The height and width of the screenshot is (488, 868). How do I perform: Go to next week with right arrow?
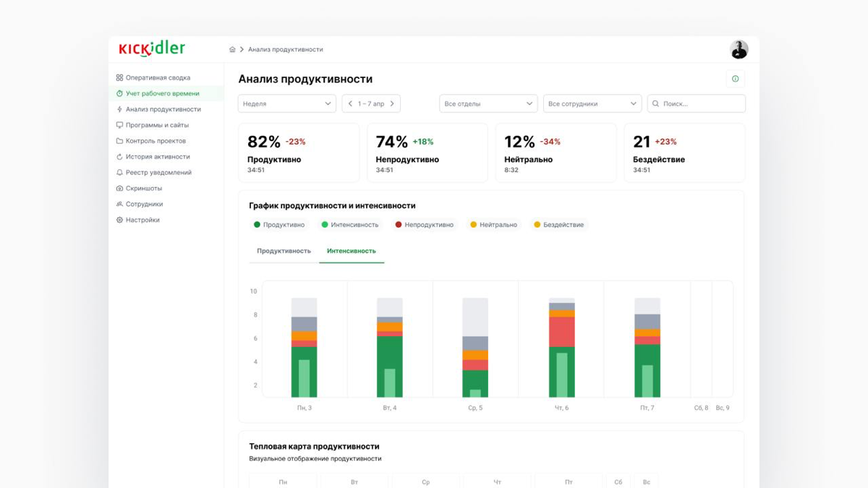(392, 103)
